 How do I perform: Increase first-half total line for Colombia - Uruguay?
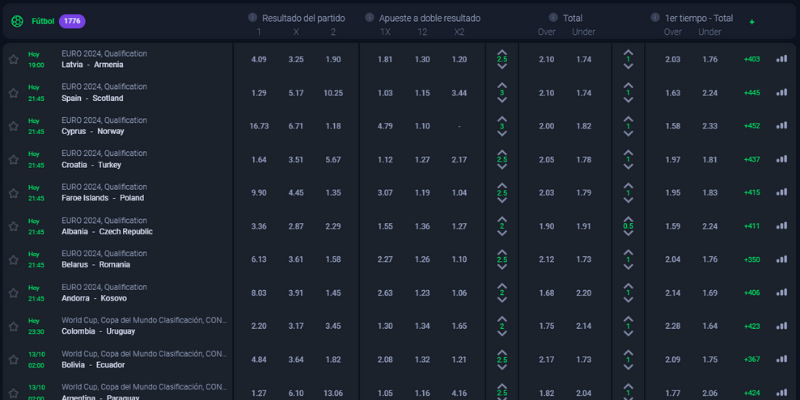tap(628, 319)
